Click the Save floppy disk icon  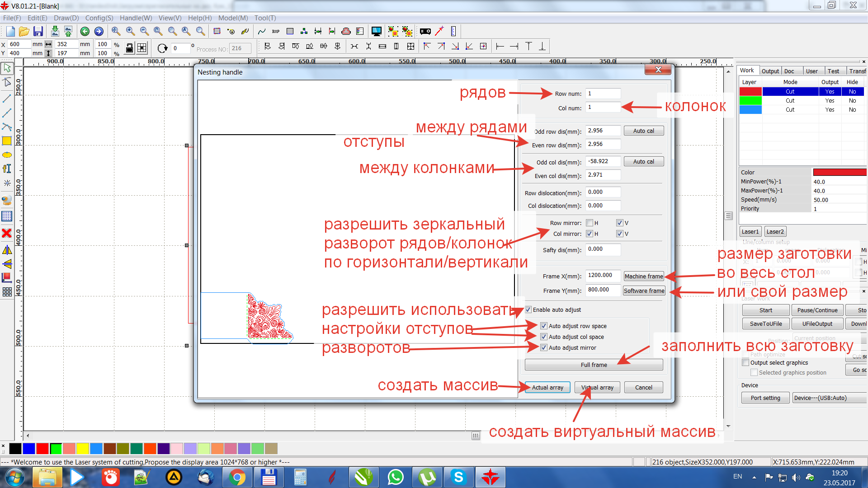tap(38, 31)
